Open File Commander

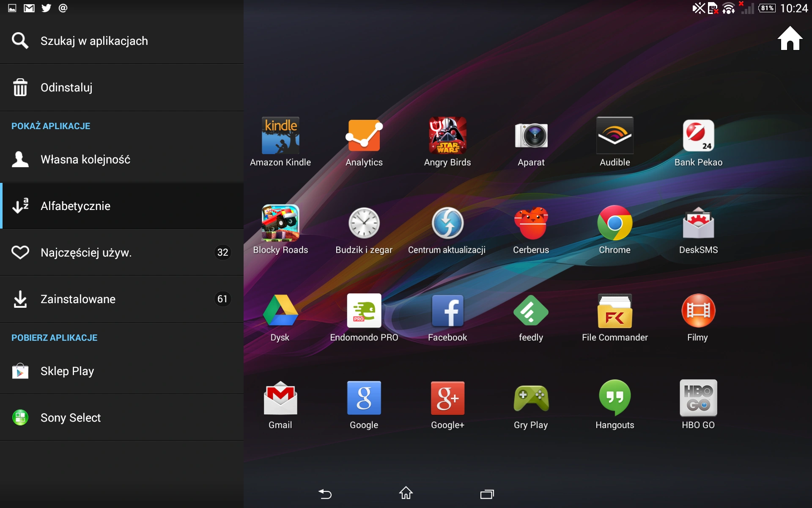click(x=614, y=317)
